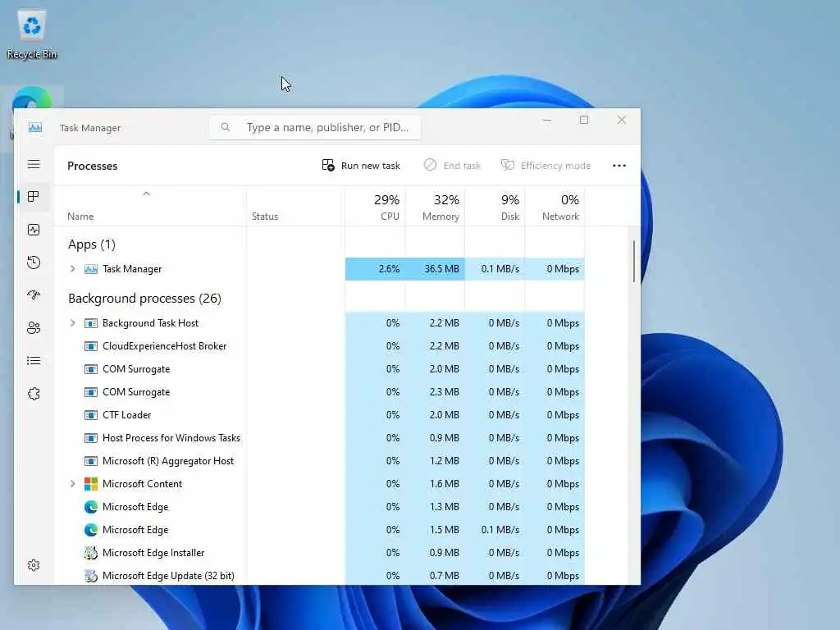Close the Task Manager window
This screenshot has height=630, width=840.
[x=622, y=120]
